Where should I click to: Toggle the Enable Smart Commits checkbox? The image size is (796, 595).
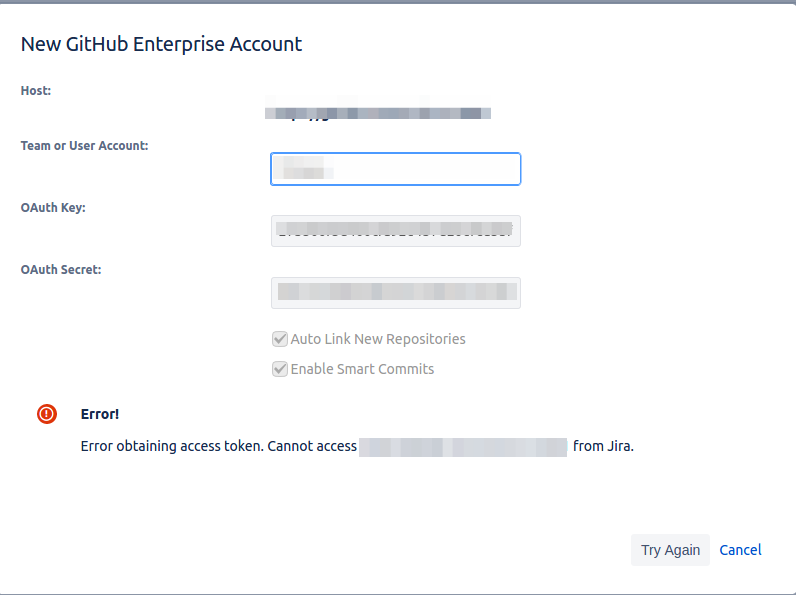[280, 369]
